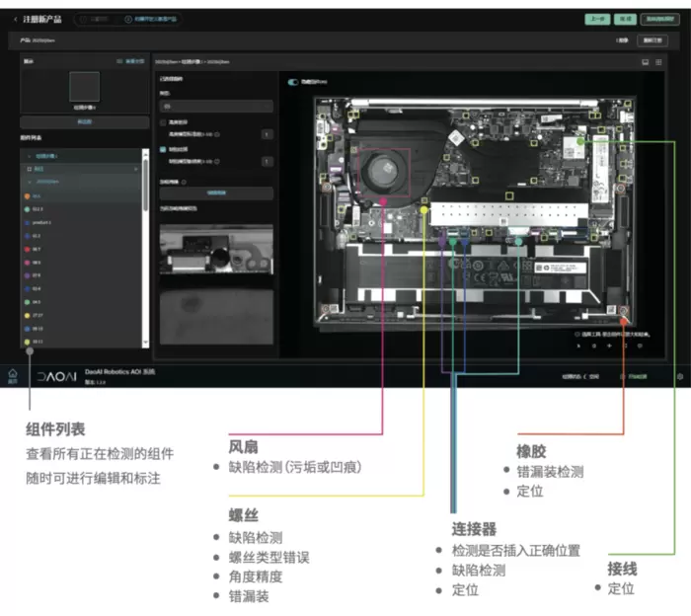Switch to single-pane image view icon
691x616 pixels.
645,61
